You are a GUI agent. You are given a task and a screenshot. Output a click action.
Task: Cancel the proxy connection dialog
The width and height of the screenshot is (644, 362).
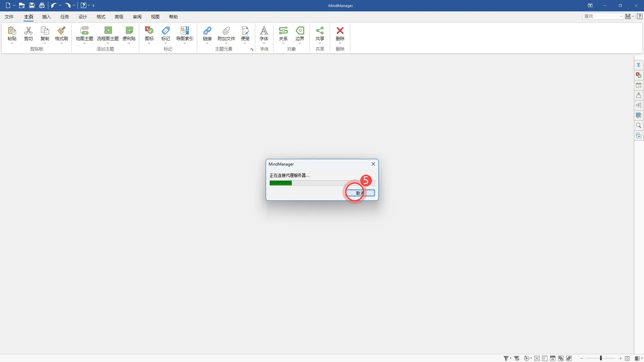(x=361, y=193)
